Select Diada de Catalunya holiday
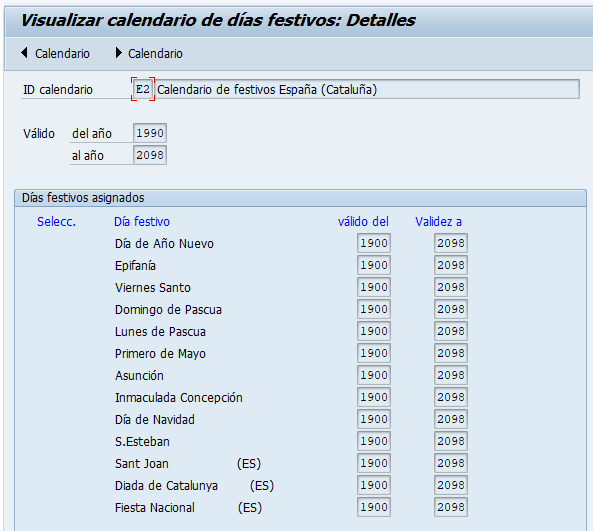 [x=166, y=485]
